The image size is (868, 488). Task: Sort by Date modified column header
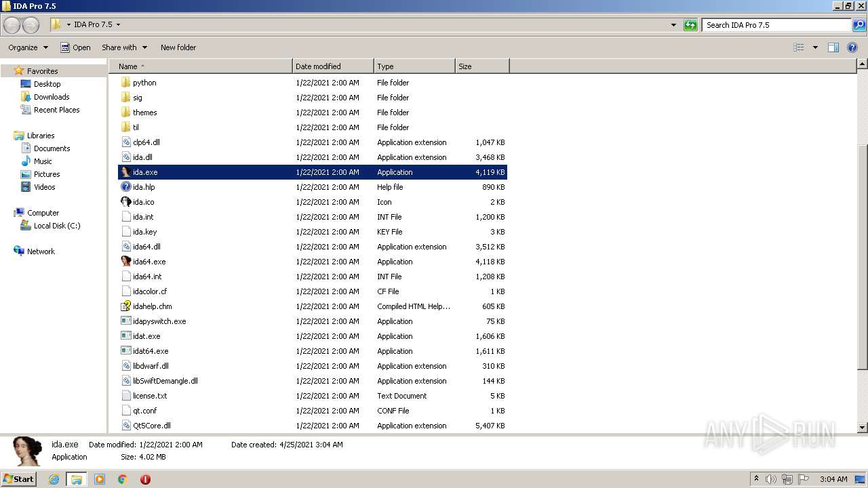333,66
